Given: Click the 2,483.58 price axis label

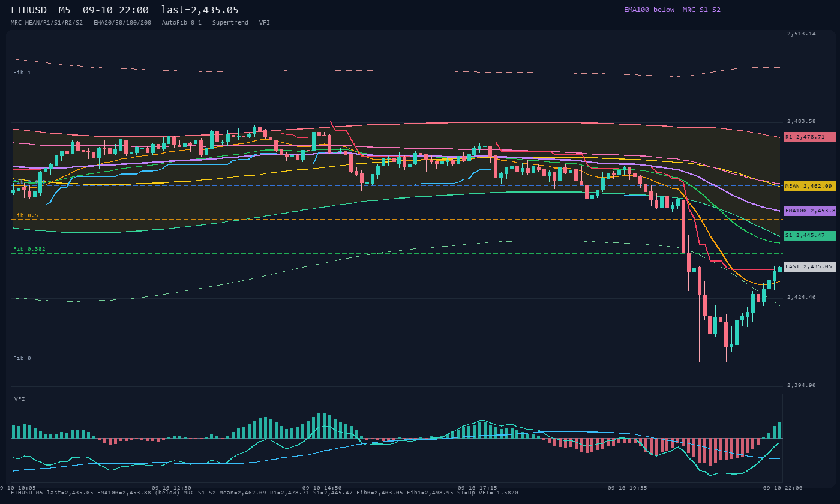Looking at the screenshot, I should click(x=802, y=122).
